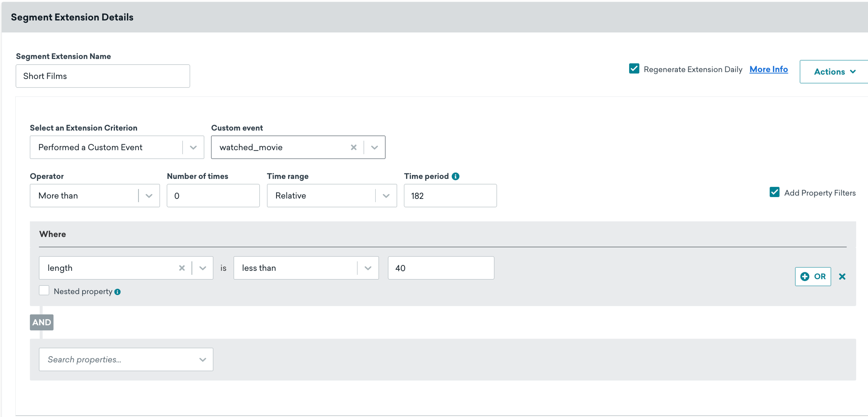Toggle Regenerate Extension Daily checkbox
This screenshot has width=868, height=417.
tap(634, 69)
